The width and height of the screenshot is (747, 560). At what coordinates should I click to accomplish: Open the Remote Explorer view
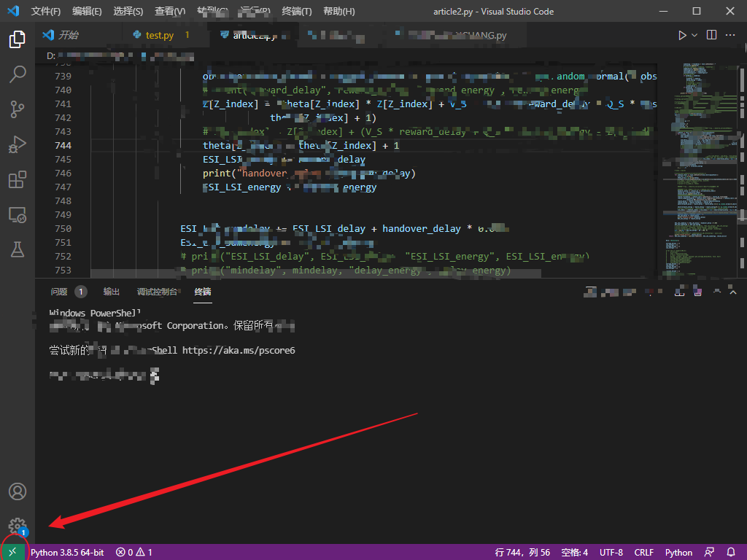[18, 215]
